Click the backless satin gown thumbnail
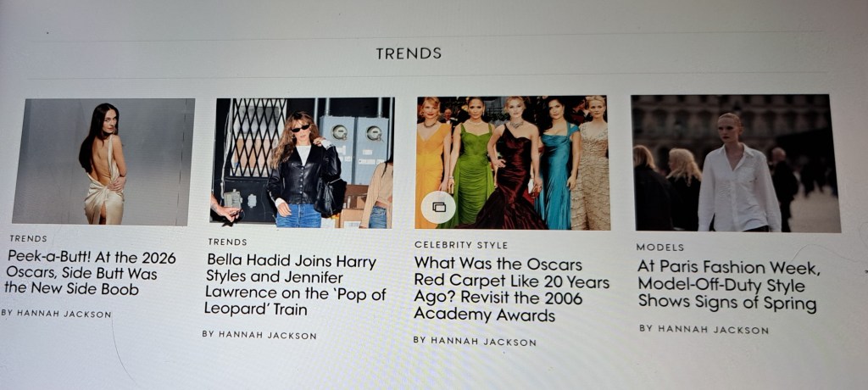This screenshot has width=868, height=390. [x=103, y=161]
